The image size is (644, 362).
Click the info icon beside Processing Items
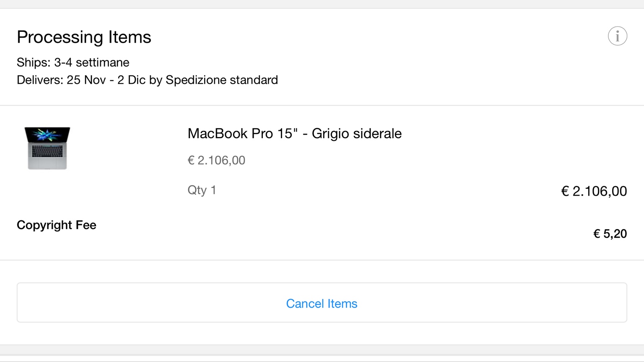(x=617, y=36)
